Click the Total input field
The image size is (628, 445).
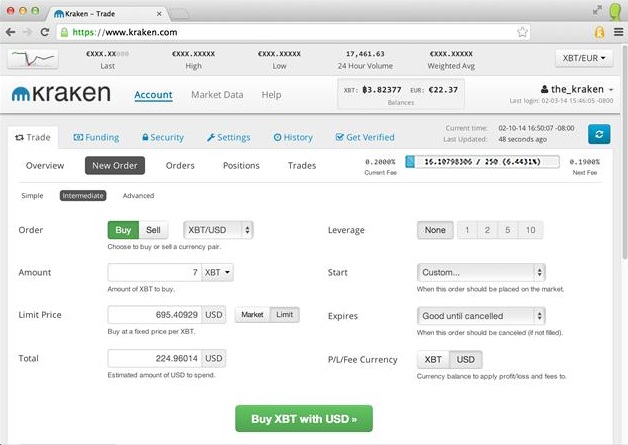click(155, 358)
